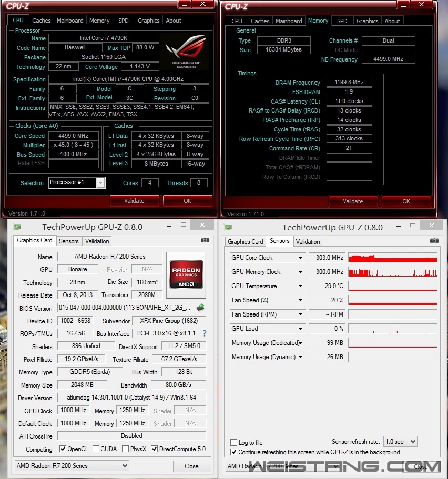Open the Fan Speed (%) sensor dropdown
Screen dimensions: 448x479
[300, 300]
